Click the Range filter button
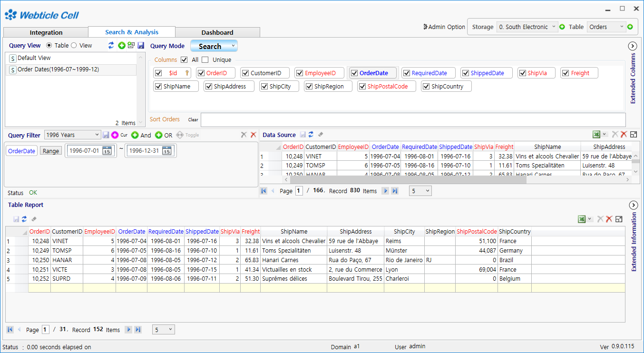Viewport: 644px width, 353px height. 51,151
